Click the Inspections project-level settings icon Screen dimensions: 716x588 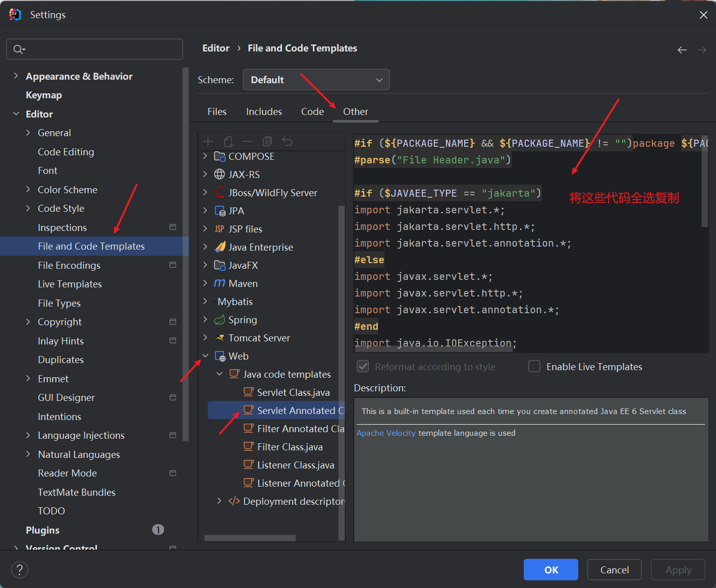pyautogui.click(x=173, y=227)
